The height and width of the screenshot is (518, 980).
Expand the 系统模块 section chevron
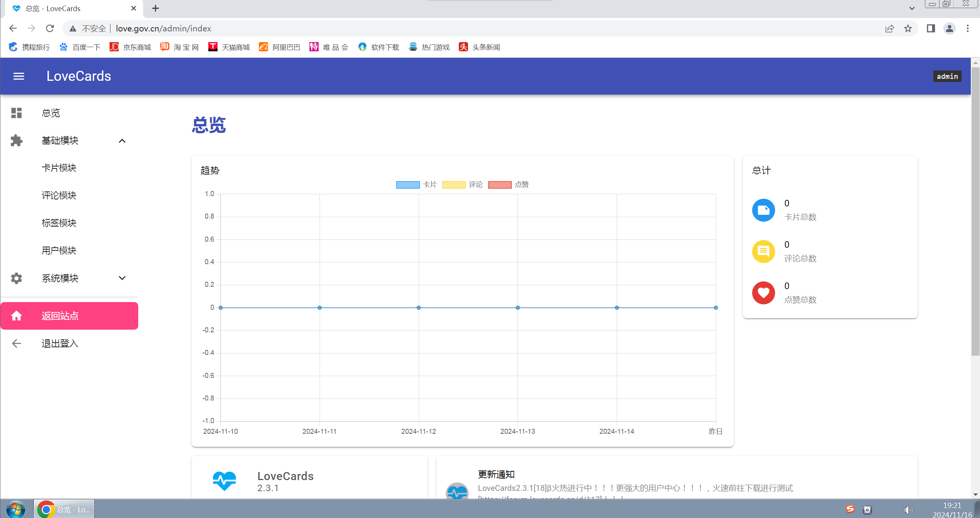click(122, 278)
